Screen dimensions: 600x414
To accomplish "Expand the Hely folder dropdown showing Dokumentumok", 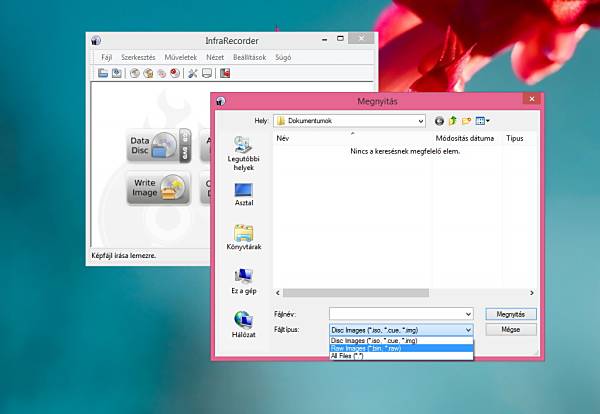I will [421, 121].
